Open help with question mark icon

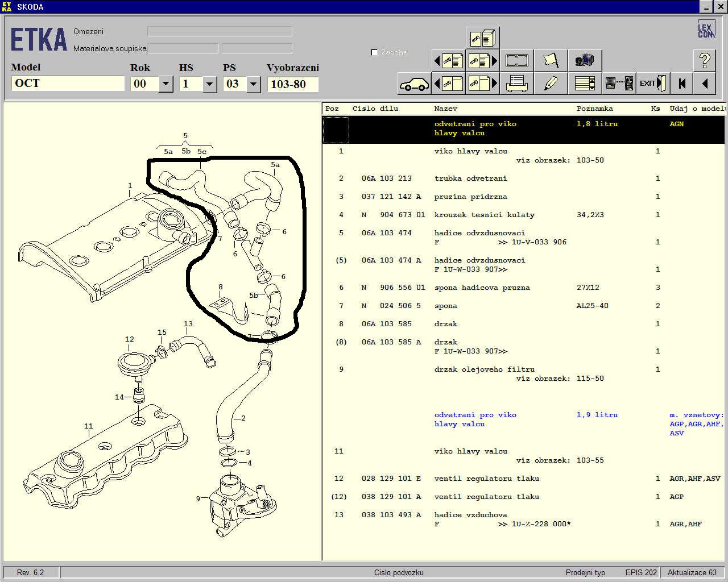click(x=705, y=60)
